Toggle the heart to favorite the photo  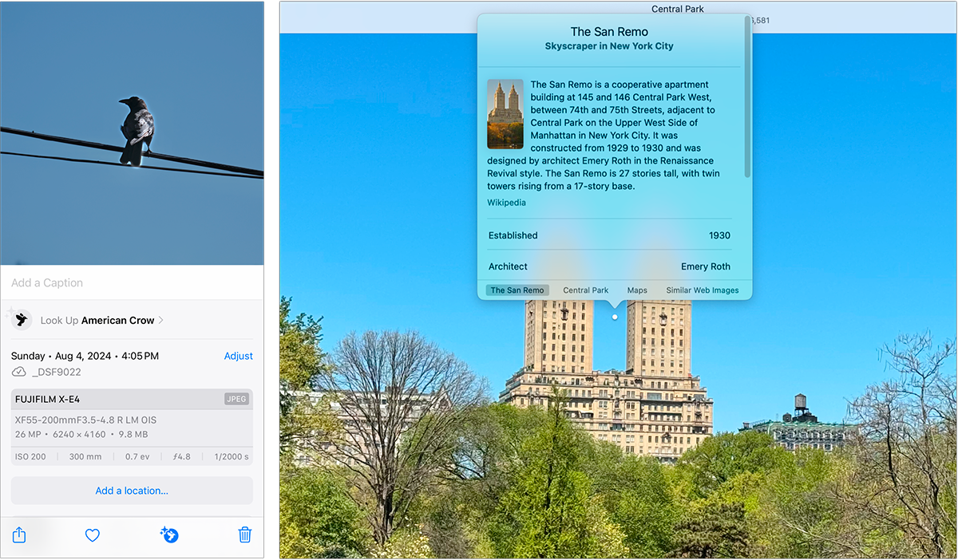coord(93,534)
